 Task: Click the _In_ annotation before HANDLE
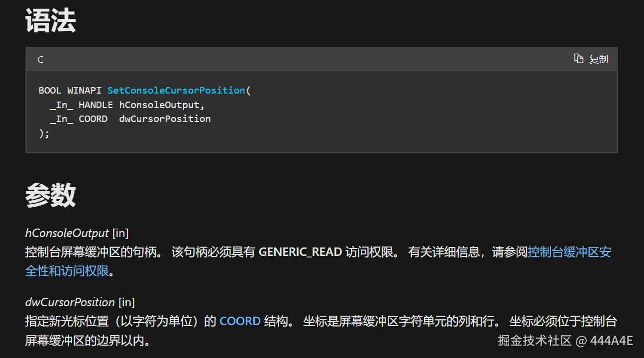(61, 105)
